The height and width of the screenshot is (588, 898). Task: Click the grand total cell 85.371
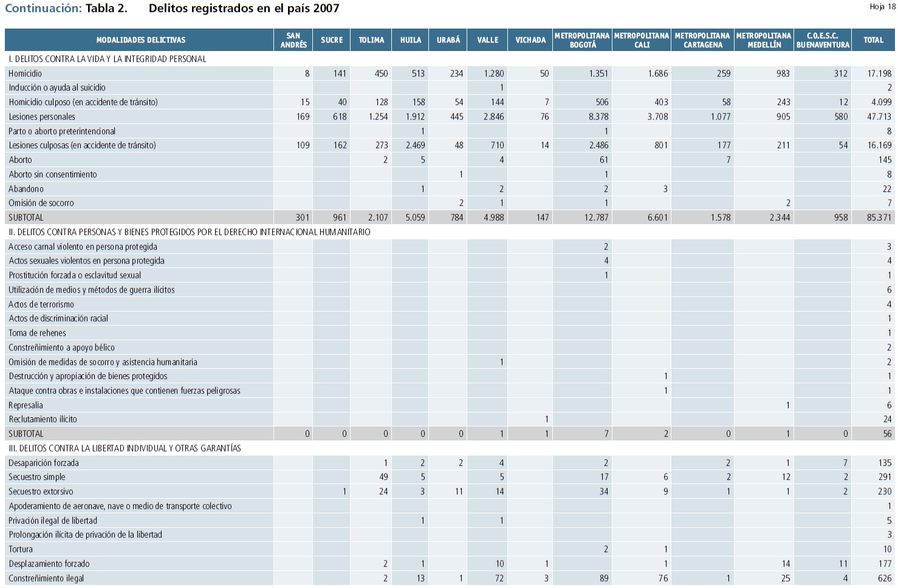tap(879, 217)
